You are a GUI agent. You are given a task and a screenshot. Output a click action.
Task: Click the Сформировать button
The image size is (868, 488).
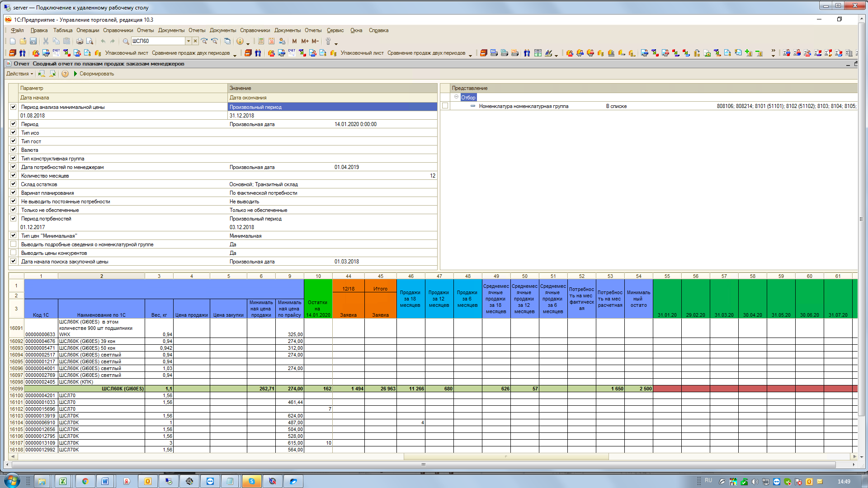[x=94, y=74]
